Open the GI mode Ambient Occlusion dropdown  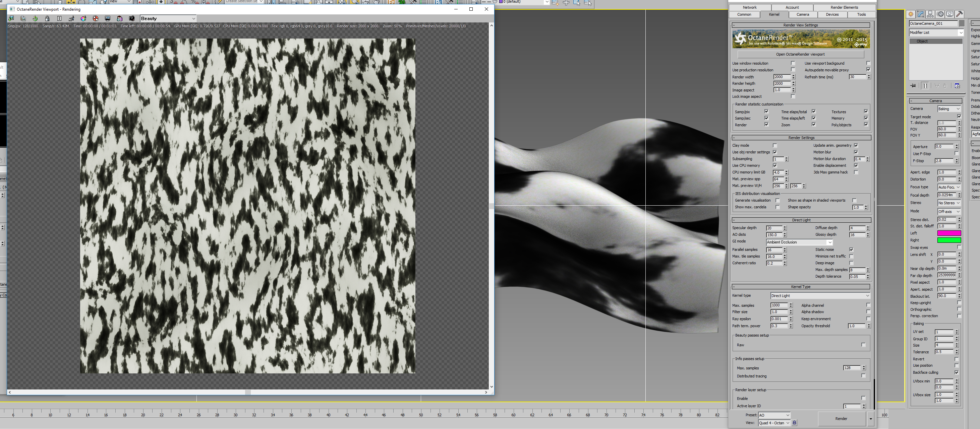(799, 242)
